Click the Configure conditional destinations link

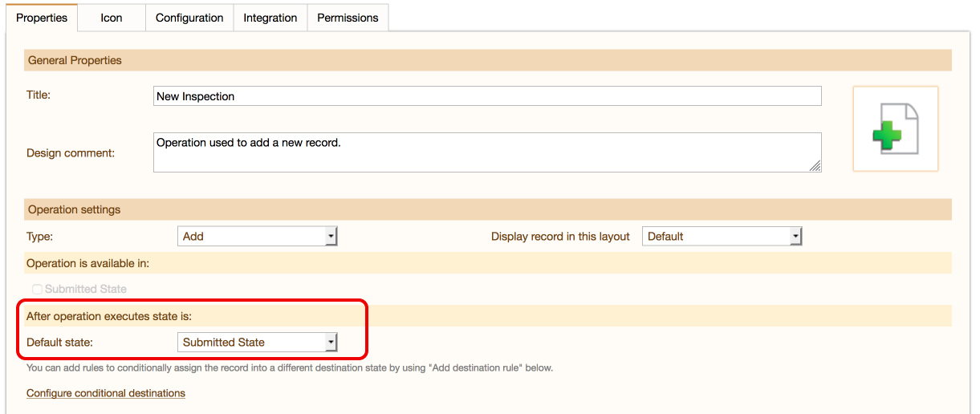[x=106, y=393]
